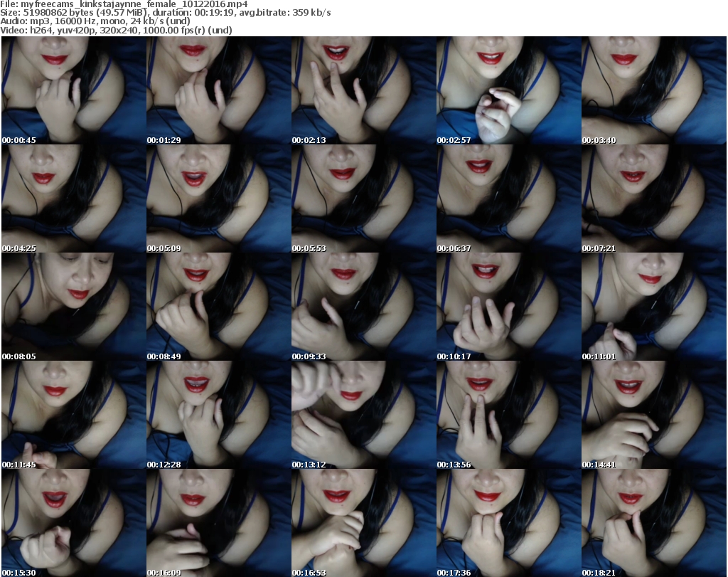The height and width of the screenshot is (577, 728).
Task: Click the frame labeled 00:02:57
Action: [x=508, y=90]
